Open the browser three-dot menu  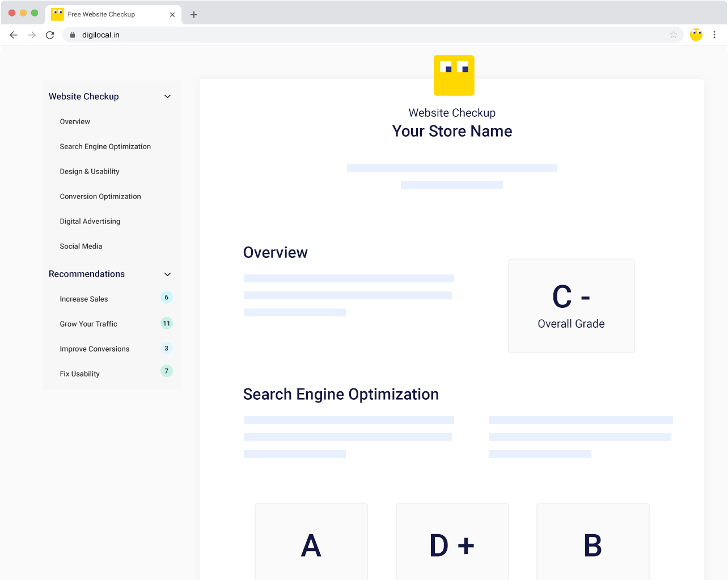tap(714, 35)
